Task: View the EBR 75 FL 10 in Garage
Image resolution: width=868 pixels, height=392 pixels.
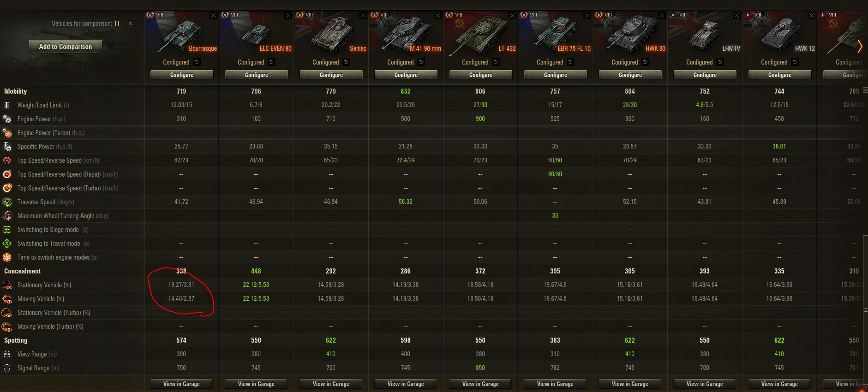Action: pyautogui.click(x=555, y=384)
